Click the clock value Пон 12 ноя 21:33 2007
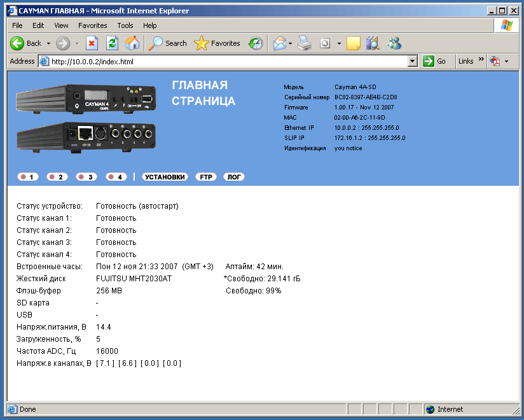524x420 pixels. [x=137, y=267]
